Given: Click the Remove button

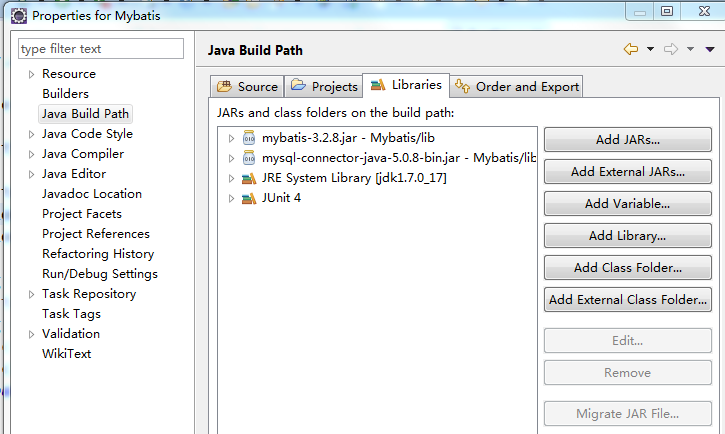Looking at the screenshot, I should 627,373.
